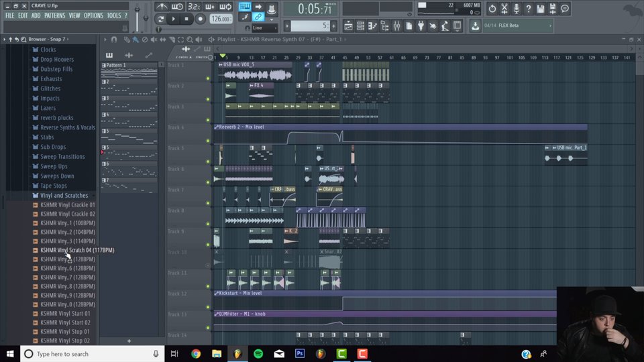Click the download content library icon

(475, 26)
